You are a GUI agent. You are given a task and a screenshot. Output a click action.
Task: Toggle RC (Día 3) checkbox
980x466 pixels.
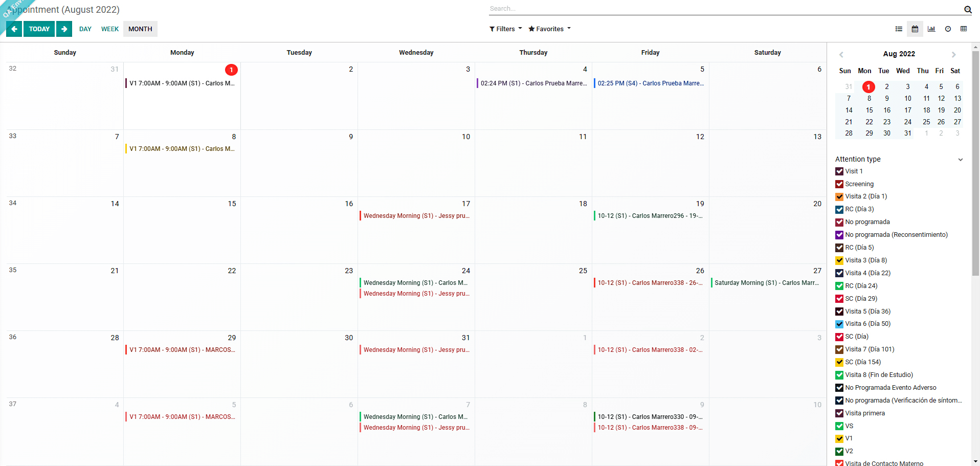coord(839,209)
